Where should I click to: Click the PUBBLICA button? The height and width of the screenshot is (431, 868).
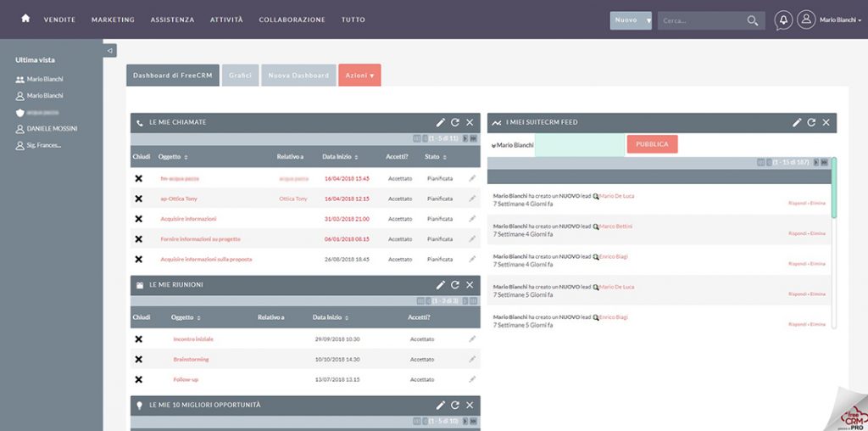pyautogui.click(x=652, y=144)
